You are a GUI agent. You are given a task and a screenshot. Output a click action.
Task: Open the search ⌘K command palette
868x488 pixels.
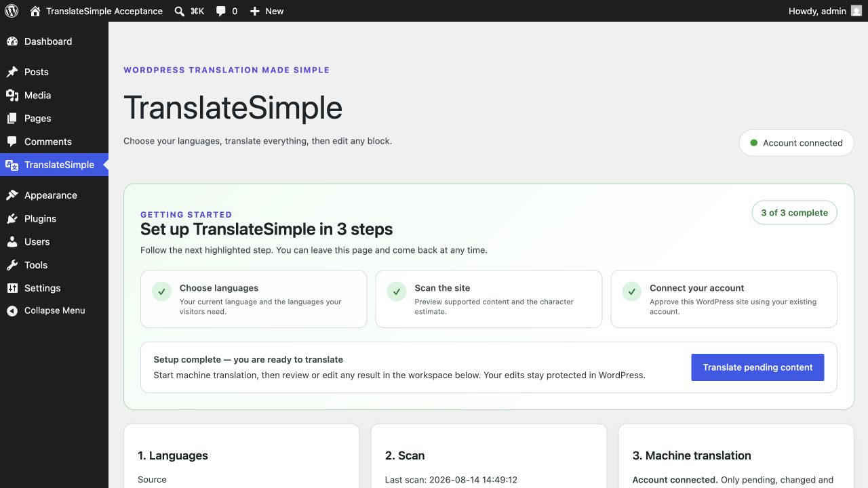[x=189, y=11]
